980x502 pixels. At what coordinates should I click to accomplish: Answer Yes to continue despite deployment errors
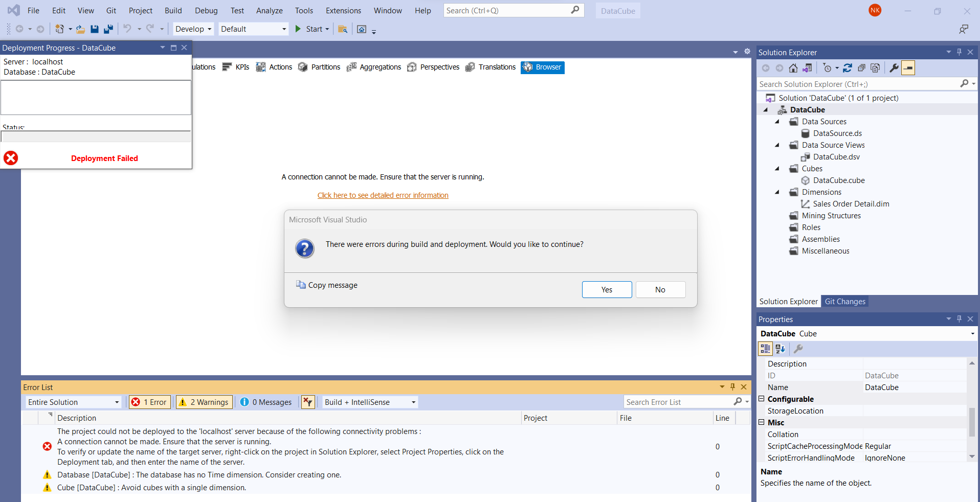coord(606,289)
